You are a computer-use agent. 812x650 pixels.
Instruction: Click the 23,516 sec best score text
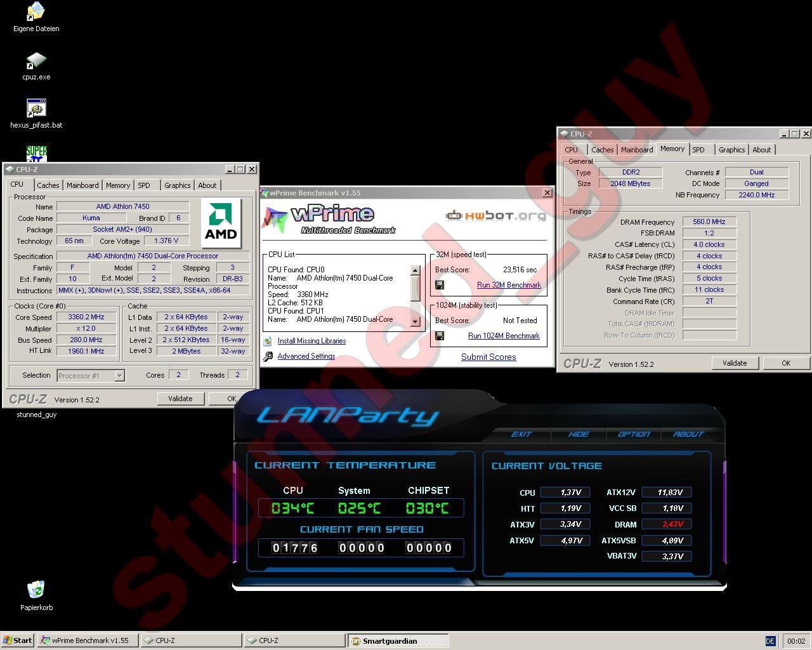[520, 270]
